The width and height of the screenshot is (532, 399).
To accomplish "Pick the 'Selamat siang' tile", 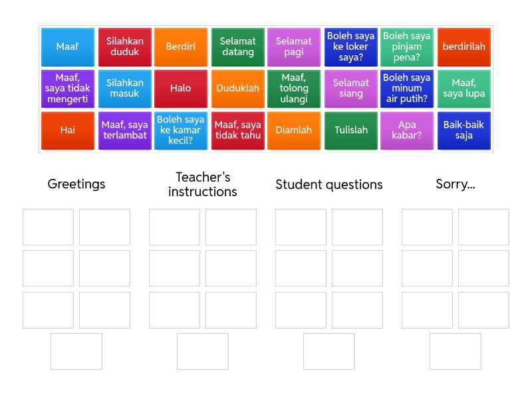I will pos(350,88).
